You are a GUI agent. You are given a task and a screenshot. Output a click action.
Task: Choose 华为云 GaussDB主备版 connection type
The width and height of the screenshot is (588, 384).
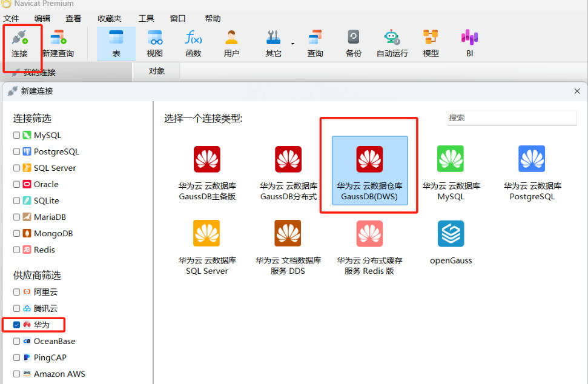[x=207, y=173]
